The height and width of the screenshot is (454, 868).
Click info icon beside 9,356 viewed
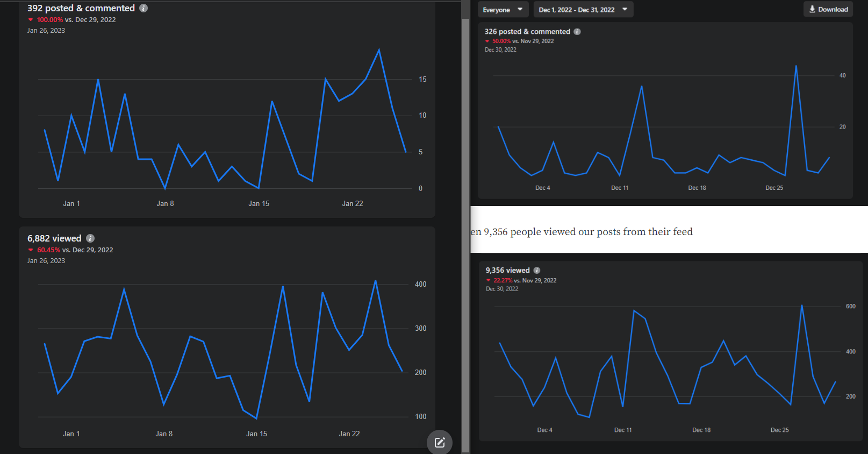tap(537, 271)
